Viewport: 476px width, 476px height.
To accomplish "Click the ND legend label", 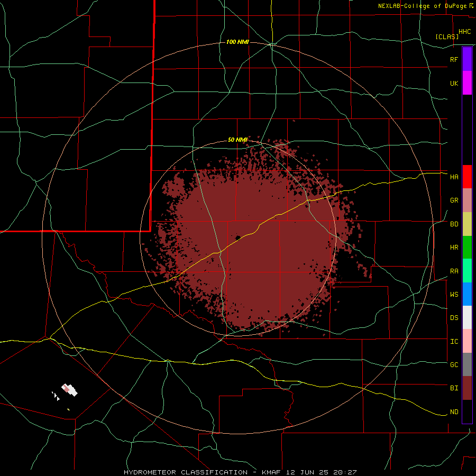I will (454, 412).
